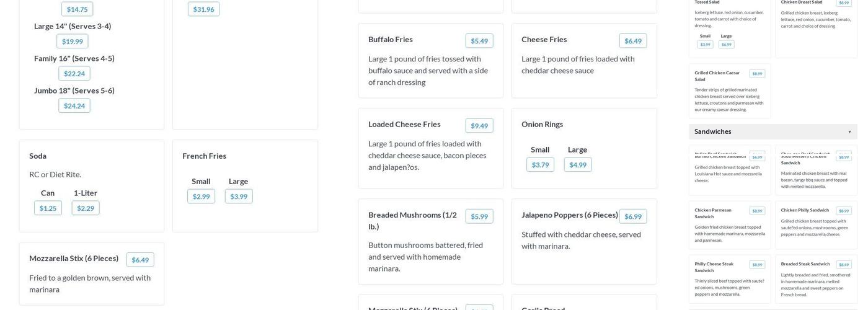Add Grilled Chicken Caesar Salad $8.99
Screen dimensions: 868x310
pos(757,74)
